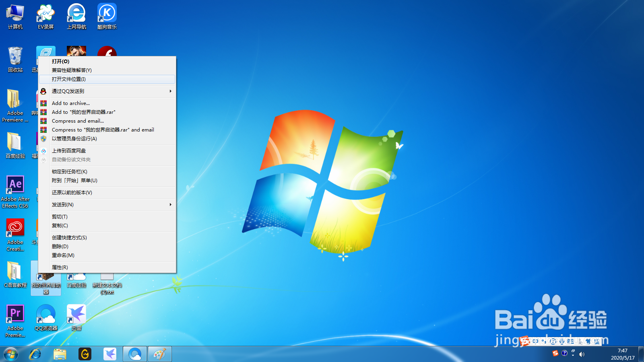Click the Sogou microphone voice input icon
The height and width of the screenshot is (362, 644).
click(562, 341)
